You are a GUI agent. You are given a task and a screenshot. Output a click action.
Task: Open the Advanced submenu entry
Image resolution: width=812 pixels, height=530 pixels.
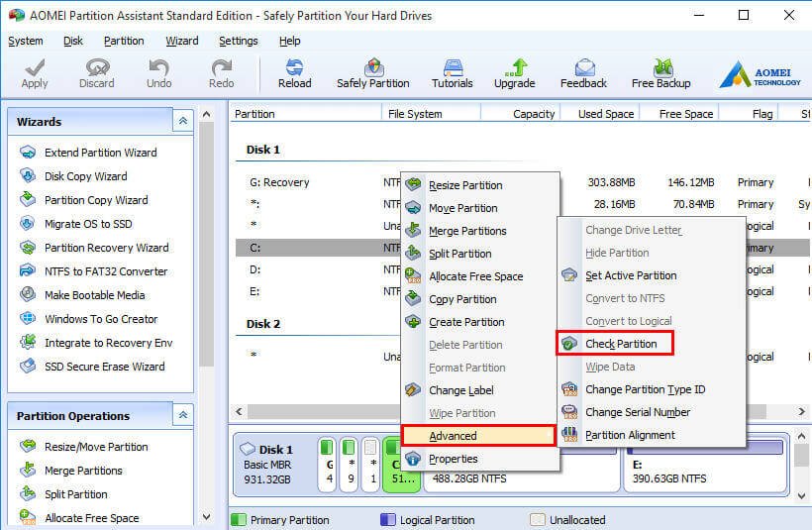point(478,436)
